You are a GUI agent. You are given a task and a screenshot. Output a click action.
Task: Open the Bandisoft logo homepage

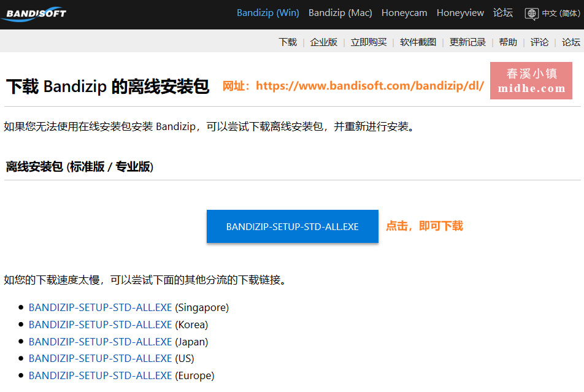coord(34,13)
